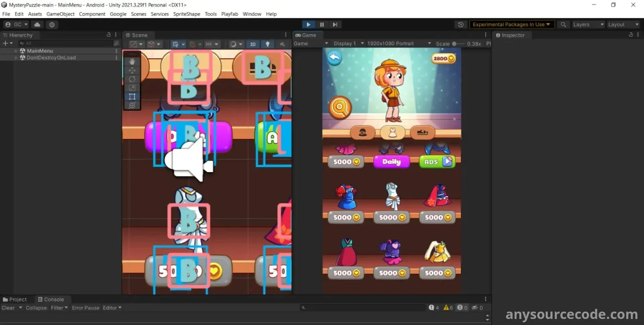Open the undo history icon
644x325 pixels.
[x=461, y=24]
